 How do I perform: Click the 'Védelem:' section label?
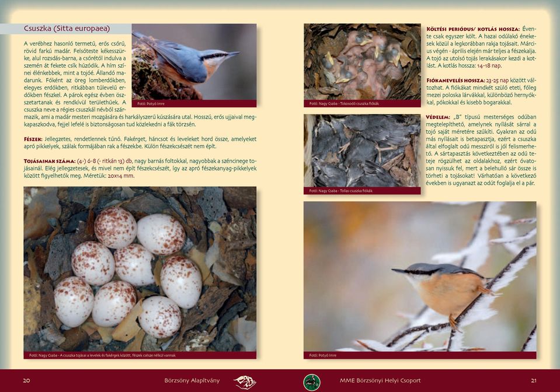[x=438, y=117]
